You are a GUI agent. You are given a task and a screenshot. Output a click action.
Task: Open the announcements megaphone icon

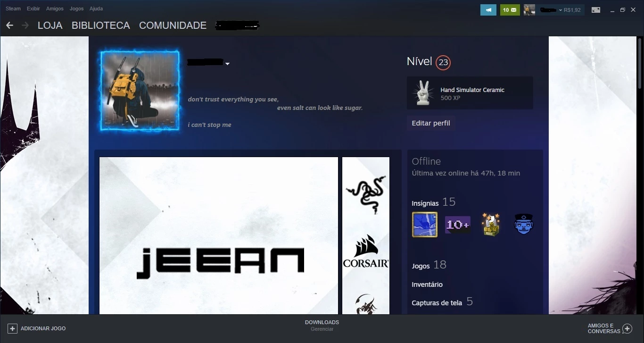[488, 9]
